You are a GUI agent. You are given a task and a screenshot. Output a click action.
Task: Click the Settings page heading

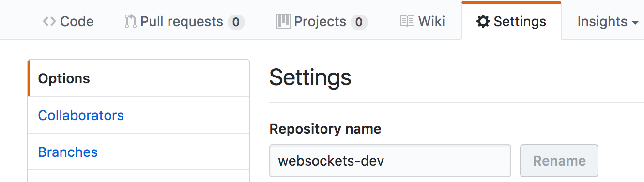click(310, 77)
